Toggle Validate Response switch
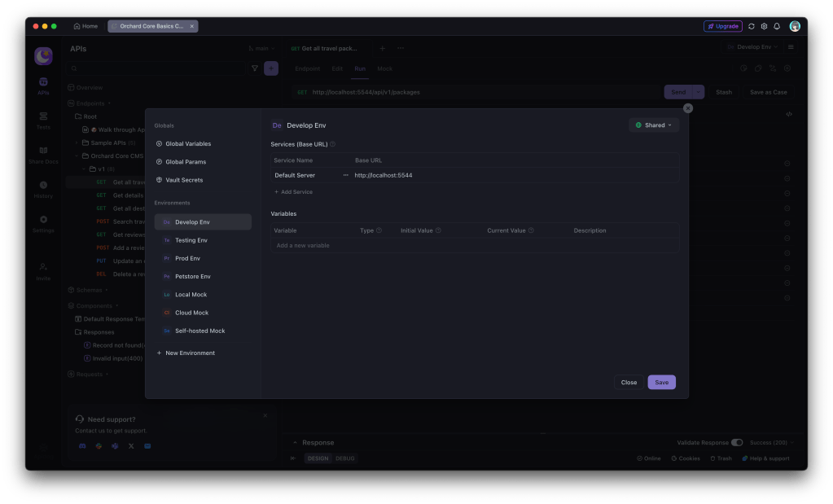The height and width of the screenshot is (504, 833). pyautogui.click(x=737, y=443)
